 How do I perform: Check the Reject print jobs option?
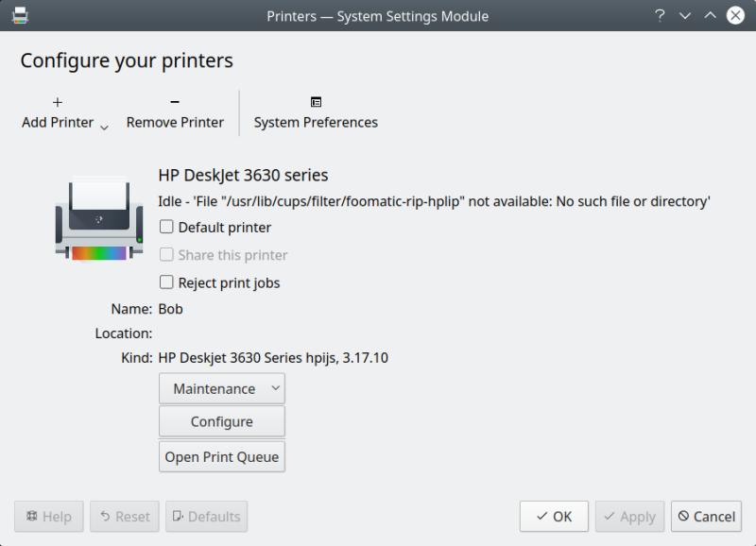(166, 282)
